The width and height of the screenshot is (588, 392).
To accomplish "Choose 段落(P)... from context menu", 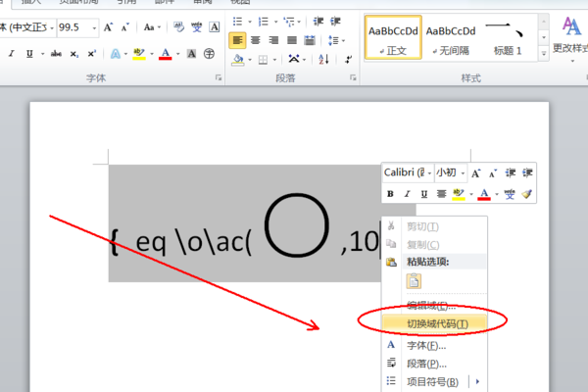I will 435,364.
